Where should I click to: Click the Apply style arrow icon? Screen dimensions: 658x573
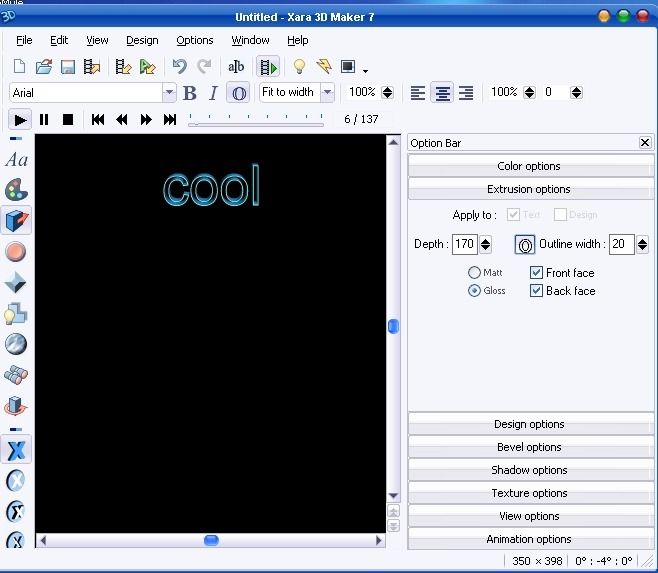(148, 67)
